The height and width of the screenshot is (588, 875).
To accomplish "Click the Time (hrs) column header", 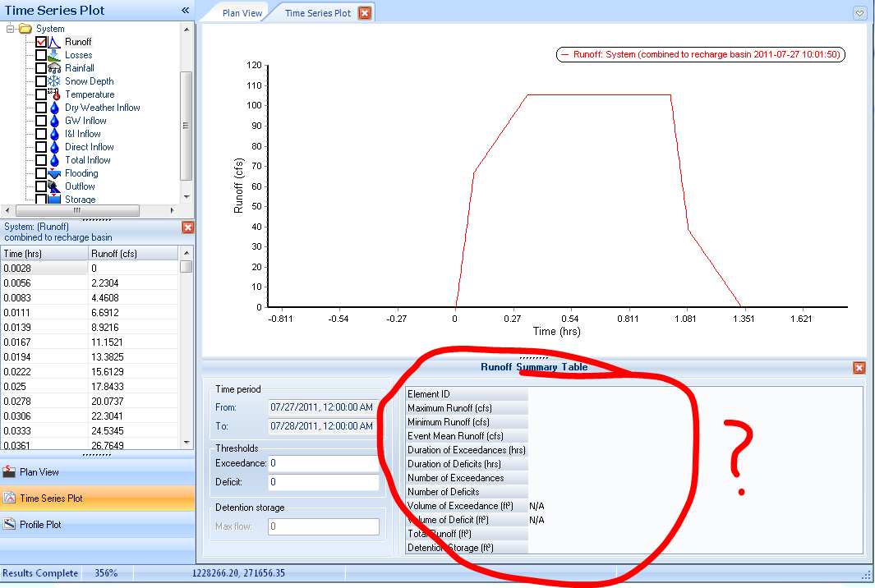I will tap(44, 253).
